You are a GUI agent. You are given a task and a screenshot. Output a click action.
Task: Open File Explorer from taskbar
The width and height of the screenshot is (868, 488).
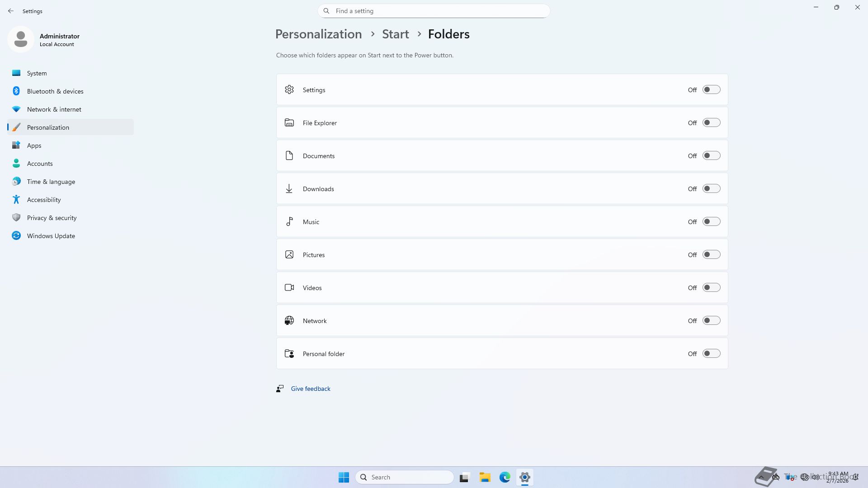point(485,477)
